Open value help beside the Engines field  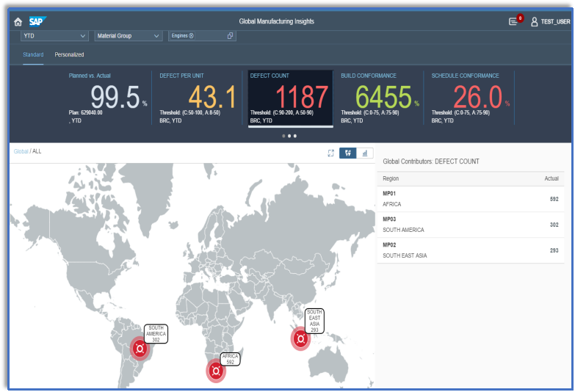pyautogui.click(x=230, y=35)
